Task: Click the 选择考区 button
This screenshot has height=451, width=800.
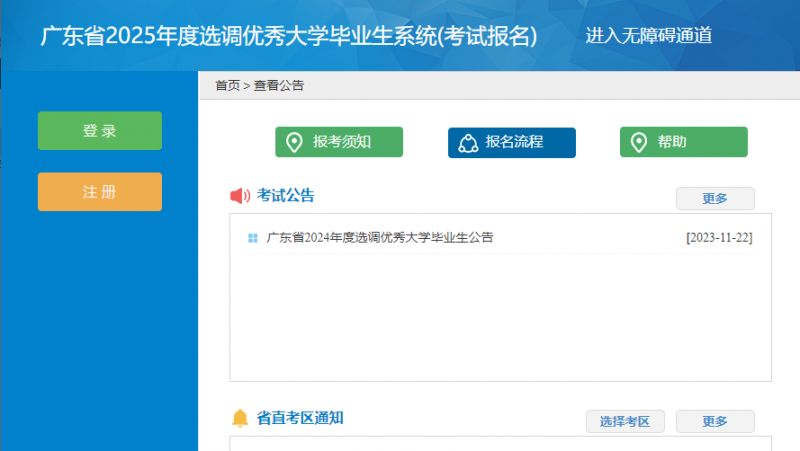Action: pos(625,421)
